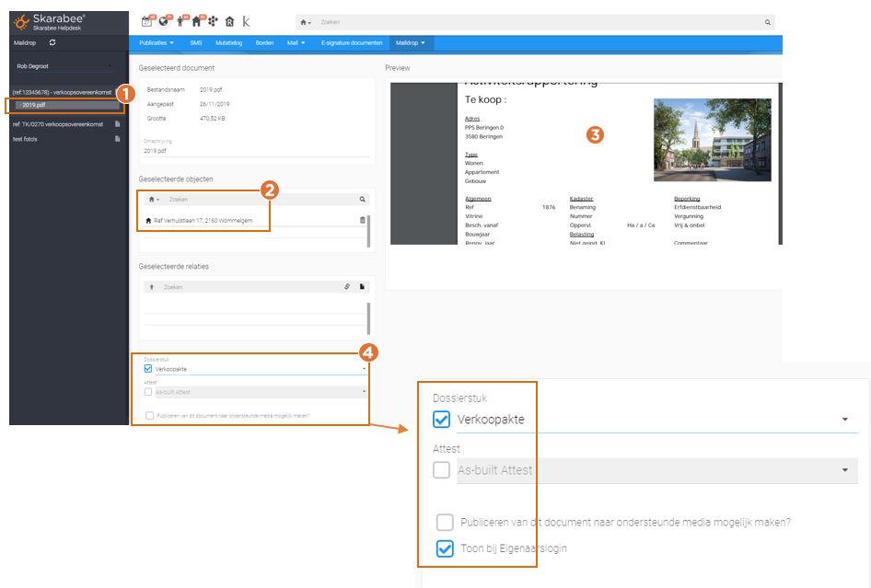Click document icon beside test foto's
871x588 pixels.
click(117, 139)
